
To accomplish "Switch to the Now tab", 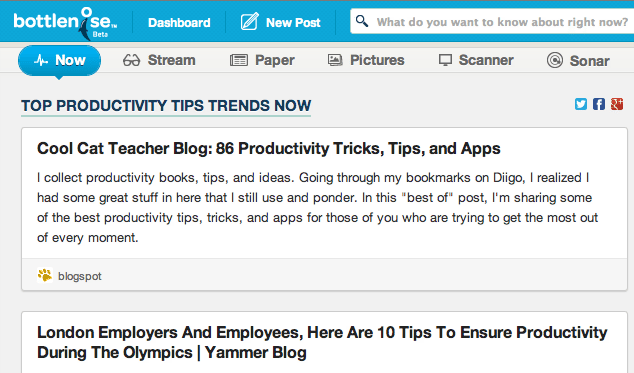I will 59,60.
